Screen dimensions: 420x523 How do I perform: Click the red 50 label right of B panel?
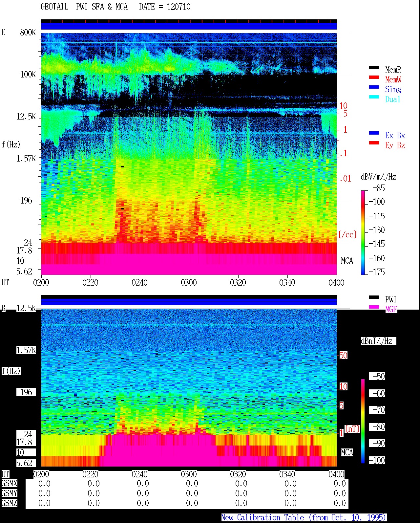tap(343, 356)
